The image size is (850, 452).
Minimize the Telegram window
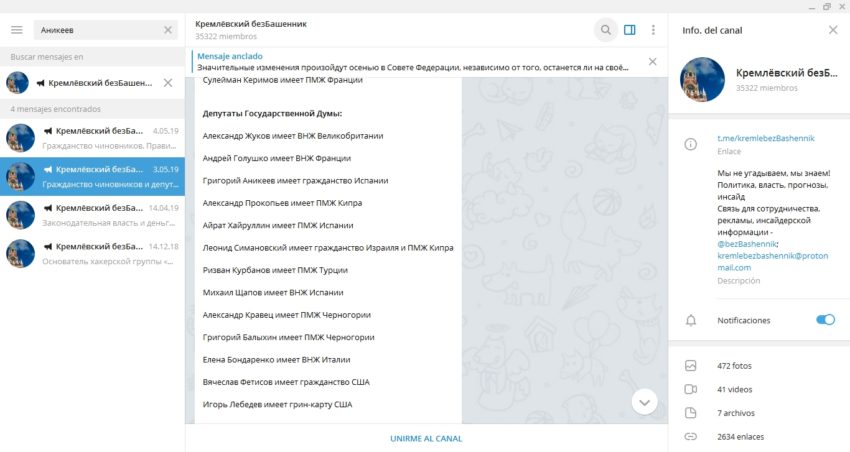(x=812, y=7)
